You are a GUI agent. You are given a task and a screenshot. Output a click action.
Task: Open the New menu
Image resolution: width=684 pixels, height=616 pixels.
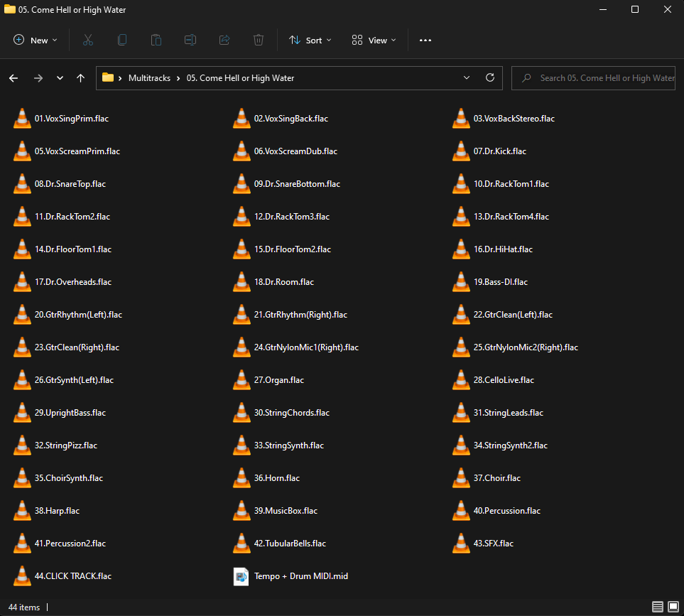tap(35, 40)
